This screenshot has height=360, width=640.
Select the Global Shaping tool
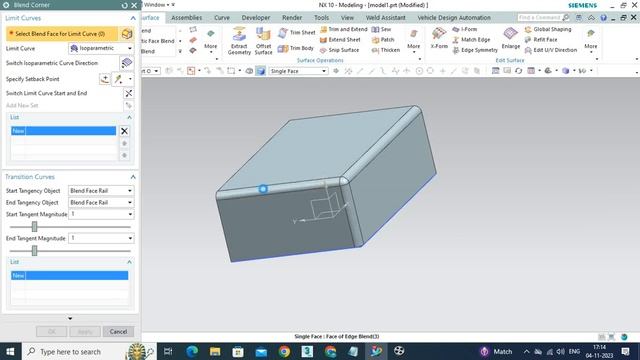click(548, 29)
